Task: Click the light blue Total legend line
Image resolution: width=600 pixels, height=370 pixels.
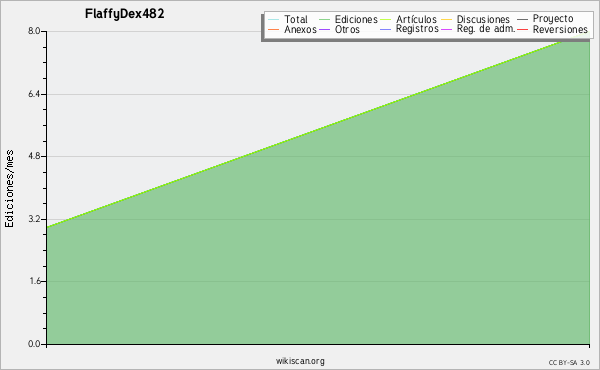Action: pyautogui.click(x=274, y=20)
